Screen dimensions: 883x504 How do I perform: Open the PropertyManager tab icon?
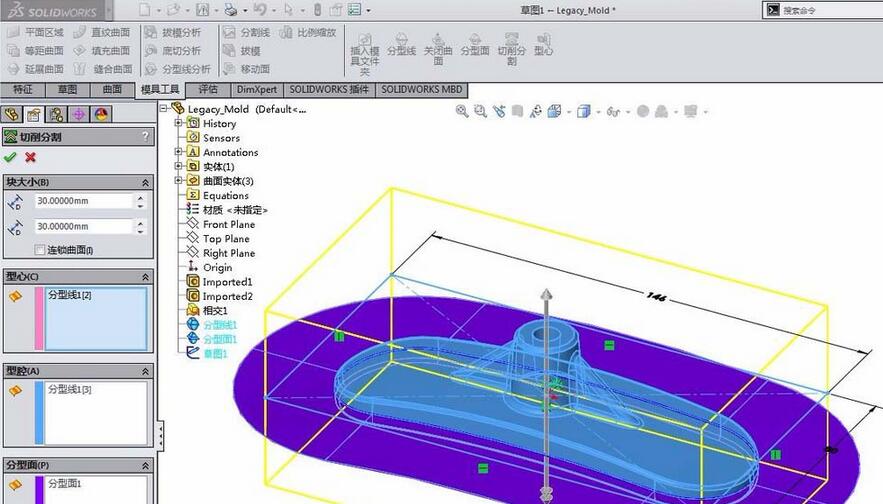coord(34,114)
